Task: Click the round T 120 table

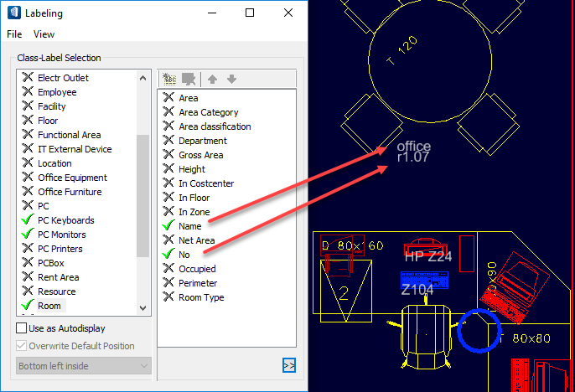Action: click(430, 60)
